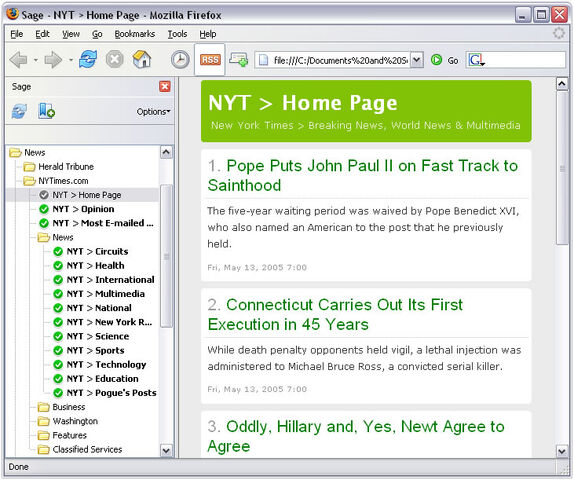Open the Bookmarks menu
The height and width of the screenshot is (480, 574).
pyautogui.click(x=135, y=34)
